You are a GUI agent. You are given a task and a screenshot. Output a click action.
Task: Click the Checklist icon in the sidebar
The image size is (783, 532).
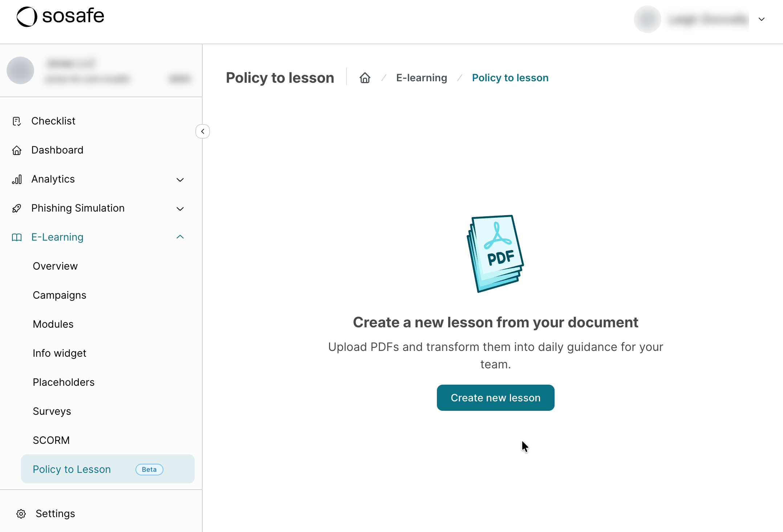pyautogui.click(x=17, y=121)
